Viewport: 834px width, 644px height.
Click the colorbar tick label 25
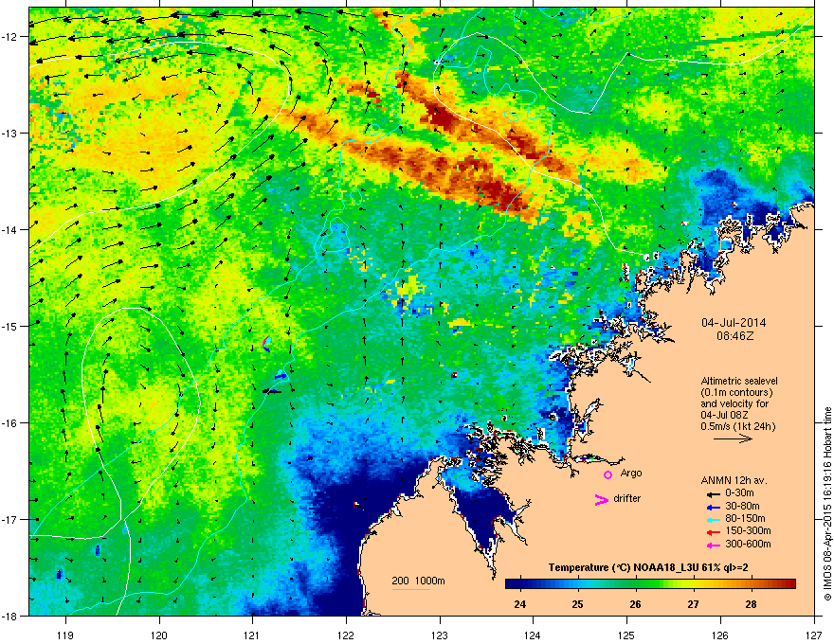[x=577, y=604]
